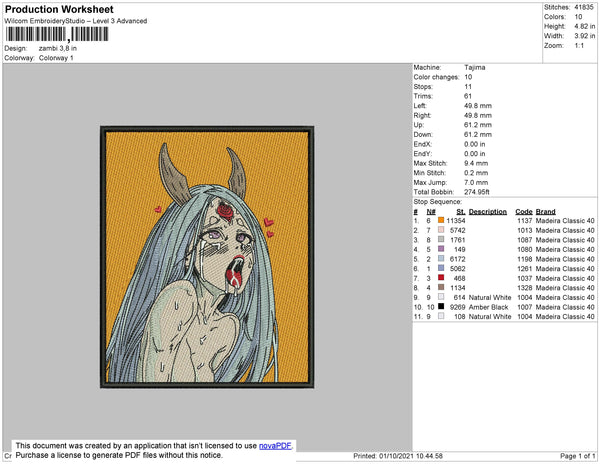Click the Production Worksheet title

[59, 10]
